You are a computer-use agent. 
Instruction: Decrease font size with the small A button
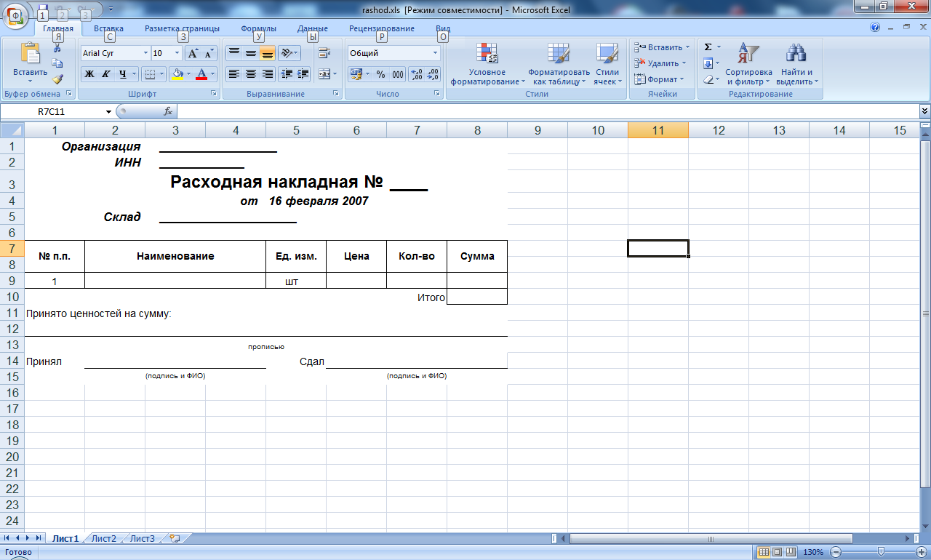pyautogui.click(x=209, y=53)
